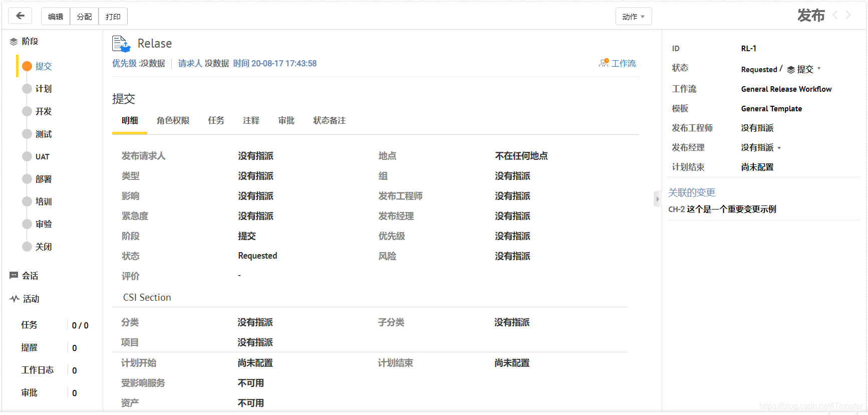This screenshot has width=868, height=415.
Task: Open the 审批 count row in sidebar
Action: pos(49,393)
